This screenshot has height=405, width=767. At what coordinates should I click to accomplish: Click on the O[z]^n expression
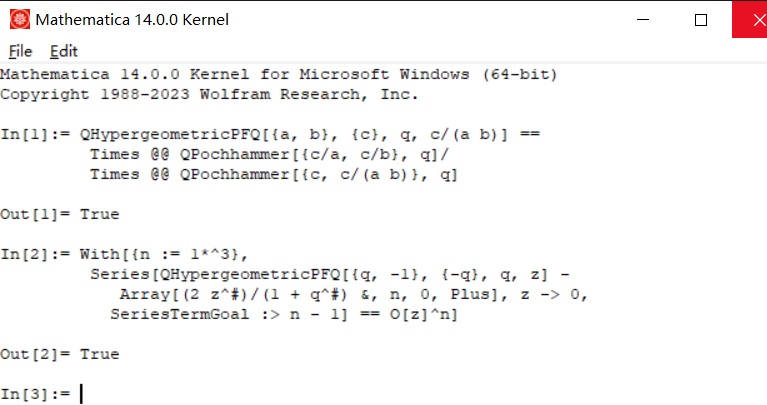point(424,314)
